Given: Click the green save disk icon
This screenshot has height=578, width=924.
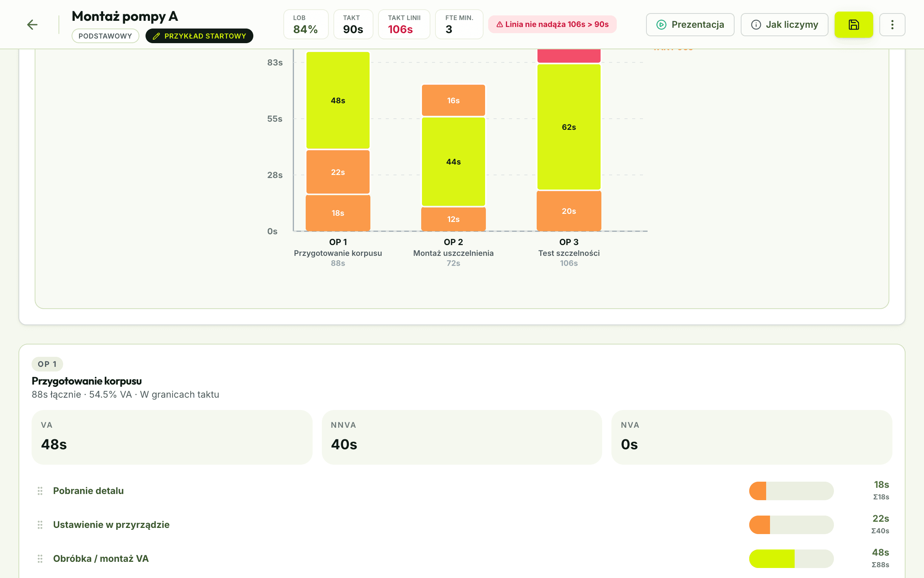Looking at the screenshot, I should [x=854, y=25].
